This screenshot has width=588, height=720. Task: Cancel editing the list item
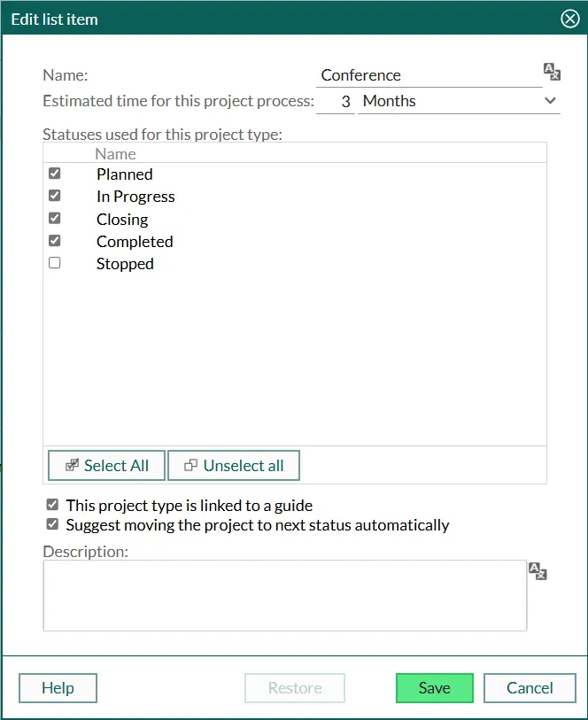coord(530,688)
